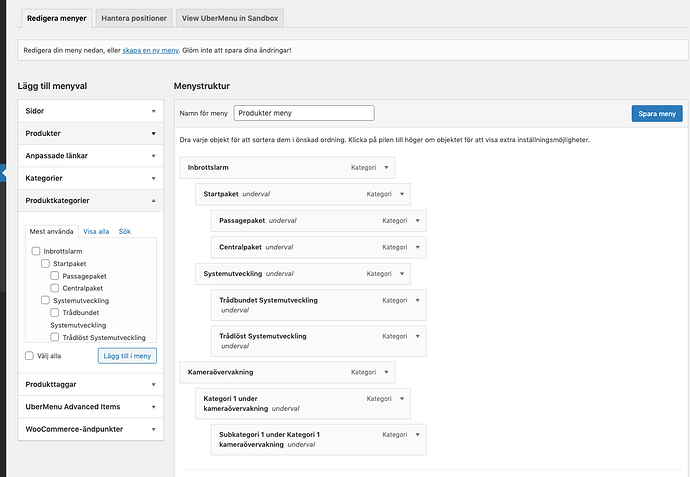
Task: Expand the Sidor panel arrow
Action: [153, 111]
